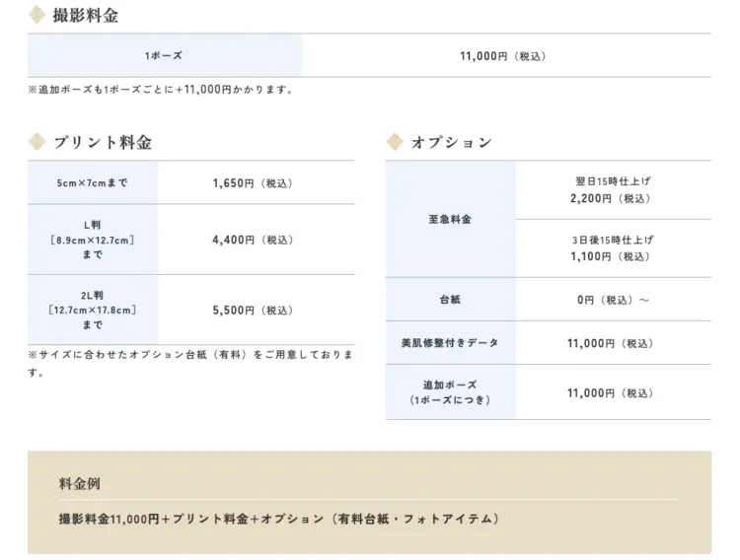Image resolution: width=740 pixels, height=560 pixels.
Task: Select the 5,500円 print price
Action: point(253,310)
